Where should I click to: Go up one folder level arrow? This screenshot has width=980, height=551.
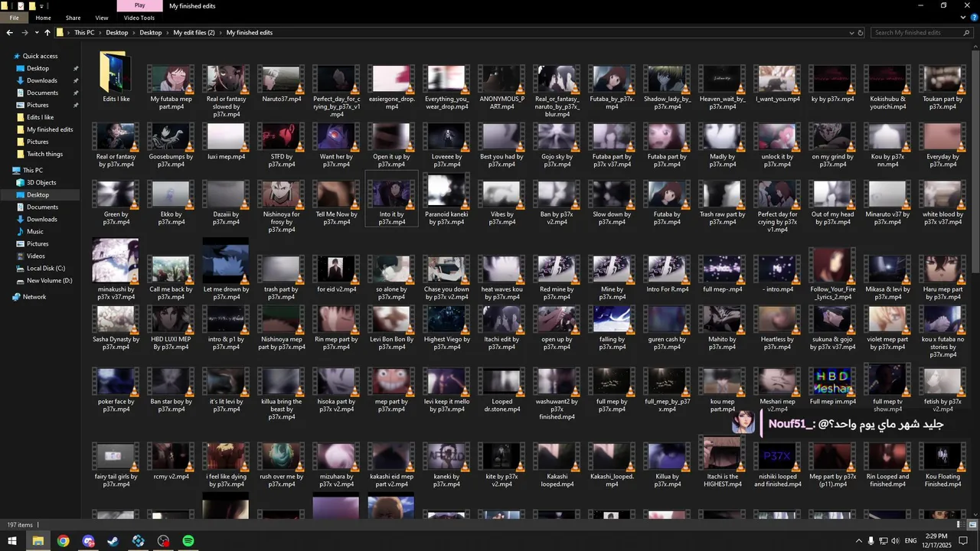47,33
